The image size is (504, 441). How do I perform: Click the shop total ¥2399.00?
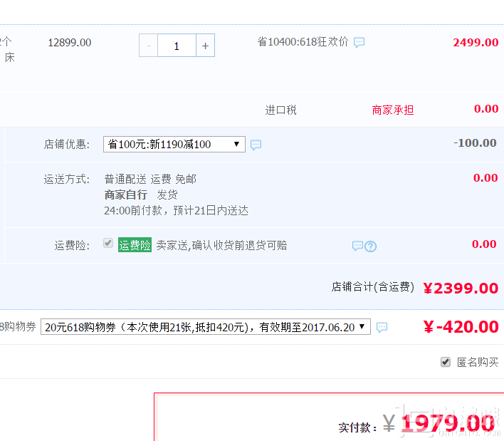461,288
